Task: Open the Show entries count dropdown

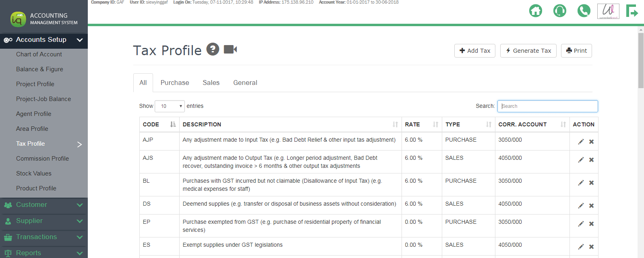Action: (x=170, y=106)
